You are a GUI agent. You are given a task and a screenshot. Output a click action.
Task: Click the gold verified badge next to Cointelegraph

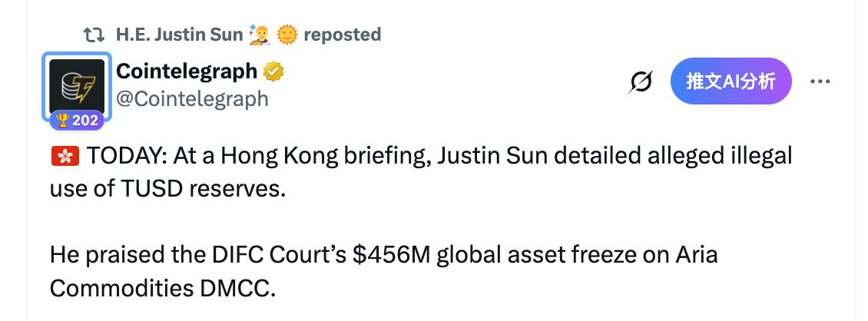[273, 72]
